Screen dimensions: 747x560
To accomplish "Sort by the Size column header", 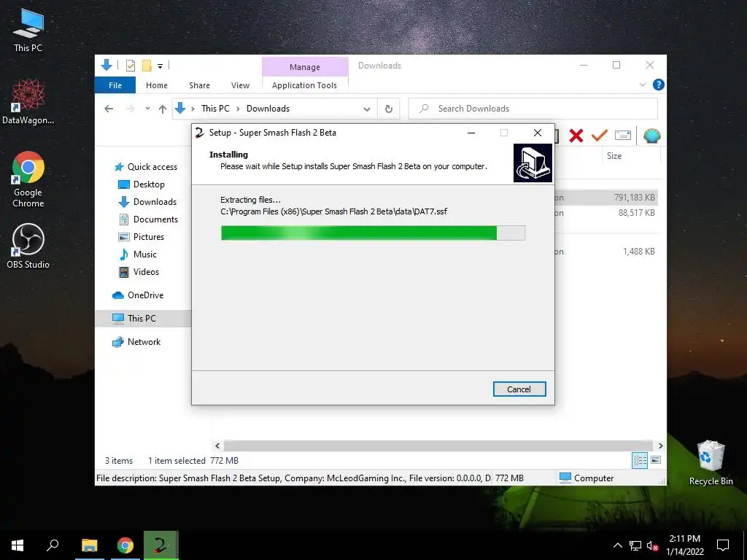I will tap(614, 156).
